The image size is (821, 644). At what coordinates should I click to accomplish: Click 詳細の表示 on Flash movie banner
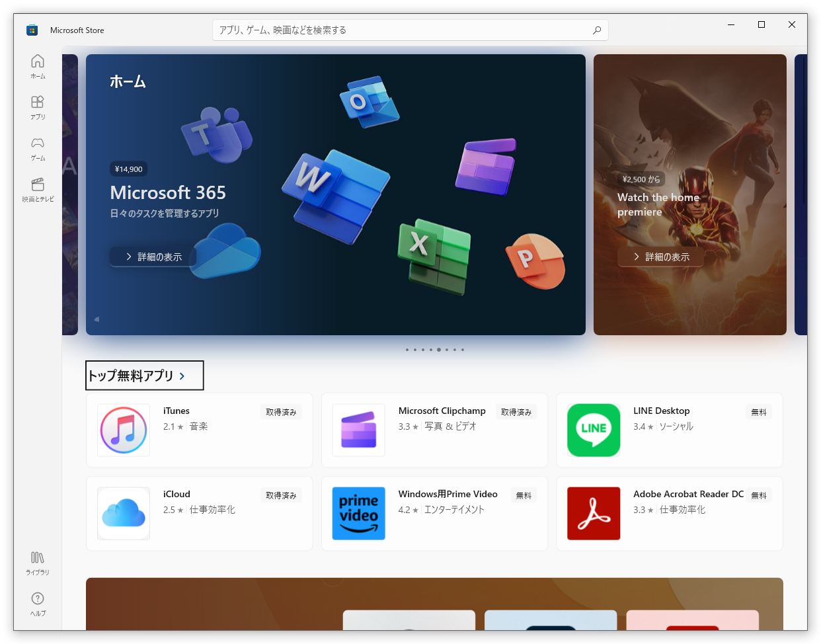click(x=661, y=257)
